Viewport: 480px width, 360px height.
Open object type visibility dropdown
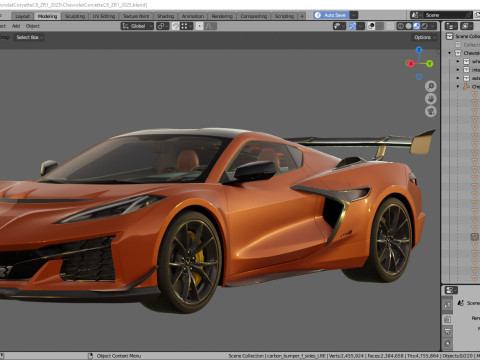[x=339, y=26]
